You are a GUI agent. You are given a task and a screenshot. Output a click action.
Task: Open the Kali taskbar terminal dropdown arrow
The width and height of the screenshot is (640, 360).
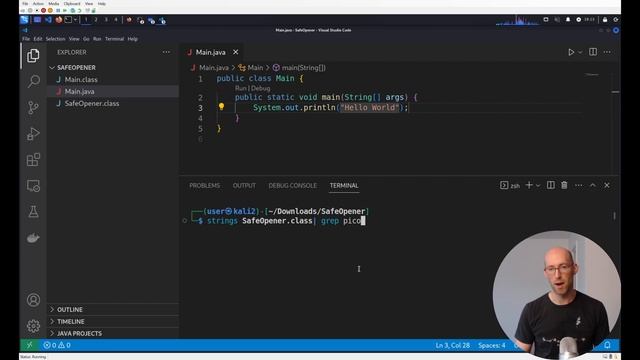pyautogui.click(x=76, y=20)
